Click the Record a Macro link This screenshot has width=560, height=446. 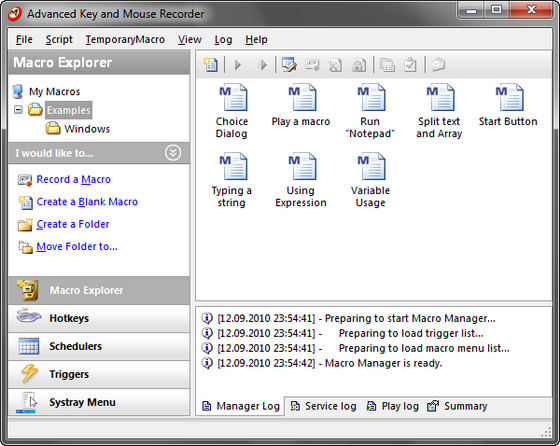pyautogui.click(x=74, y=179)
